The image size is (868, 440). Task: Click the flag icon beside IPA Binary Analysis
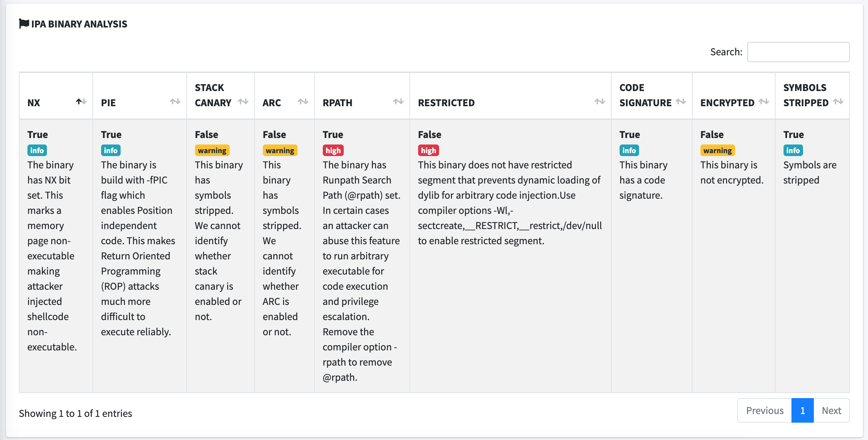[x=24, y=23]
